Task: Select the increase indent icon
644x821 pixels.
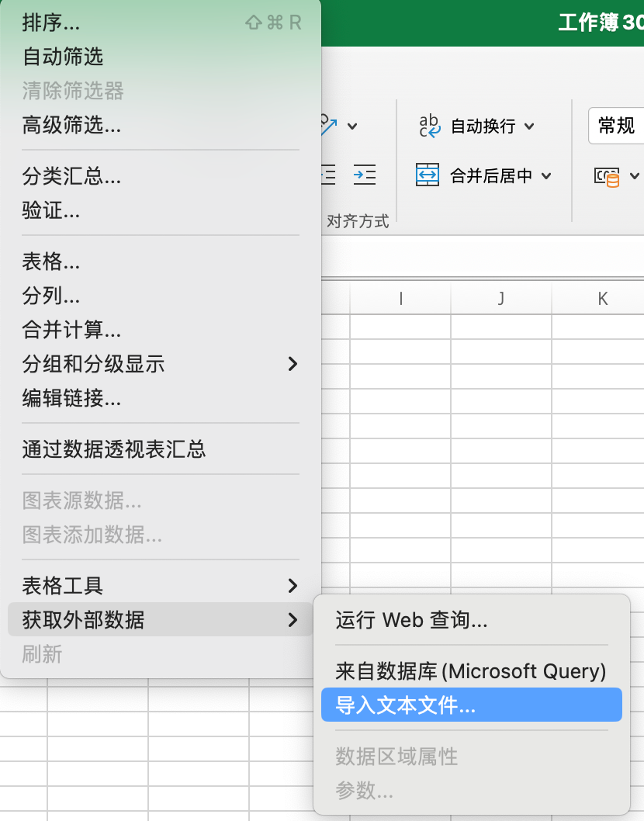Action: tap(365, 175)
